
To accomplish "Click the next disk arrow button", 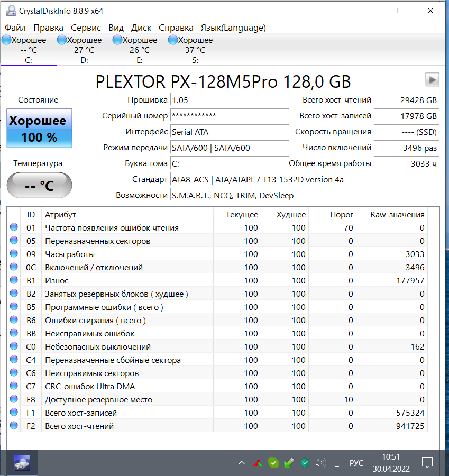I will (x=432, y=80).
